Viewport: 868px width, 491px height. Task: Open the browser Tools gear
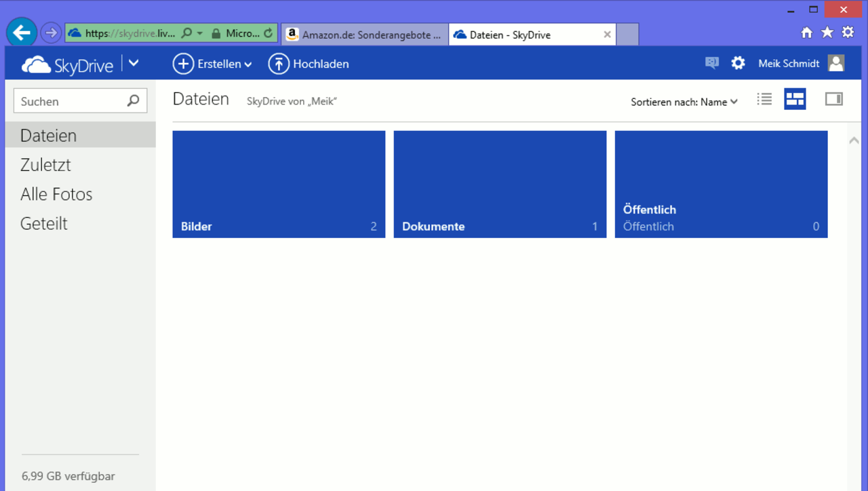pos(848,33)
